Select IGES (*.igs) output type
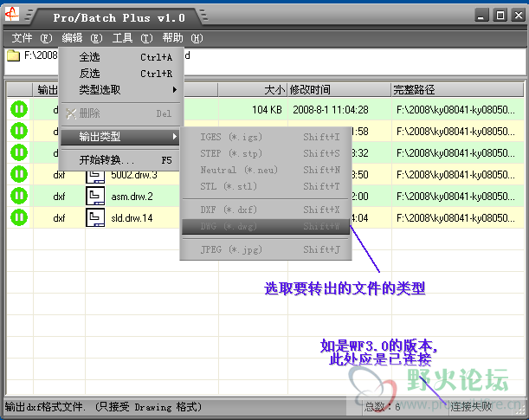529x420 pixels. (266, 137)
